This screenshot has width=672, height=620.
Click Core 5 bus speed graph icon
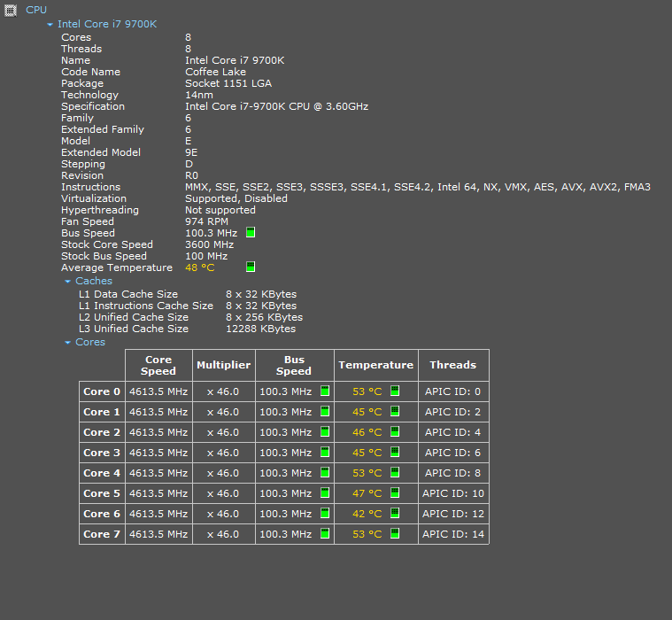pyautogui.click(x=325, y=492)
